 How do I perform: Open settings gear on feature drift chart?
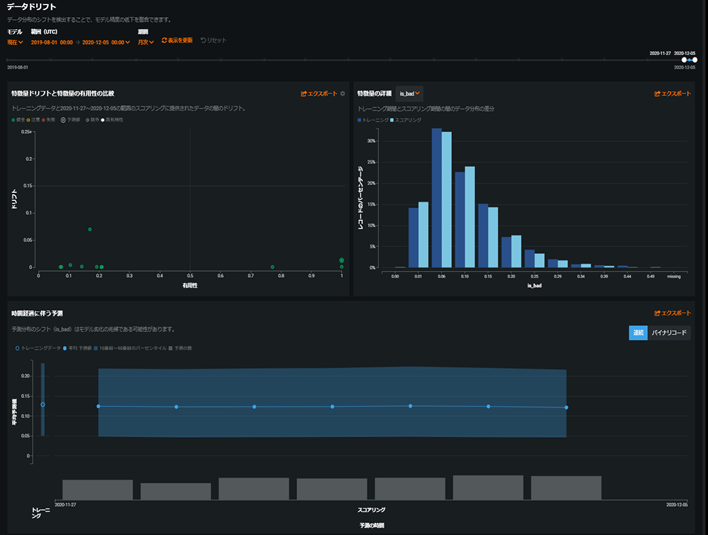[343, 93]
